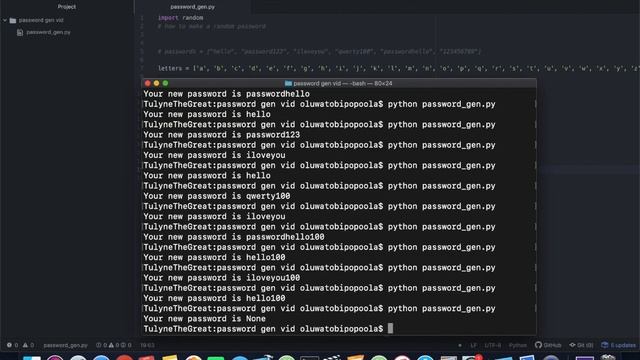
Task: Click 'Your new password is None' terminal line
Action: point(204,318)
